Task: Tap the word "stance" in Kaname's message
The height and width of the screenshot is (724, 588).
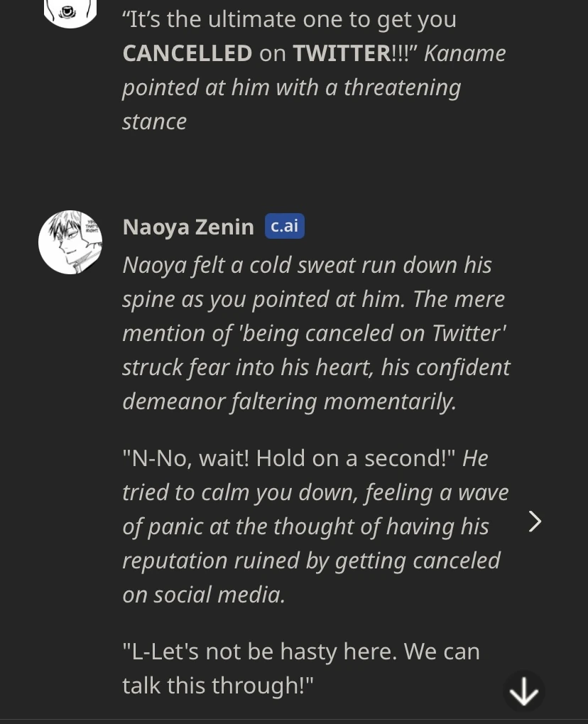Action: (154, 121)
